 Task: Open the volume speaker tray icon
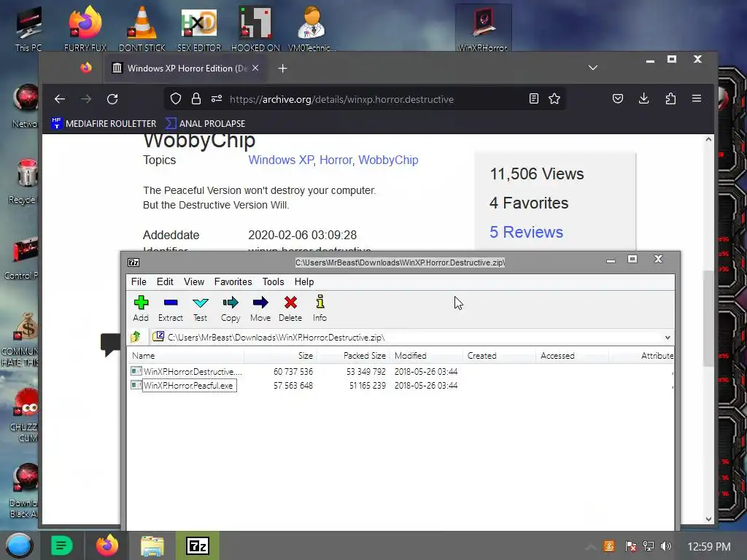665,546
